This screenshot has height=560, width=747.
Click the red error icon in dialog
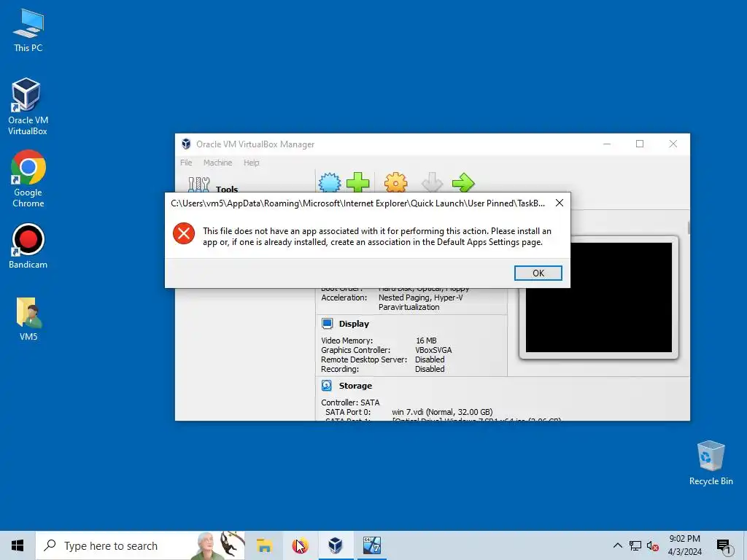click(x=183, y=233)
